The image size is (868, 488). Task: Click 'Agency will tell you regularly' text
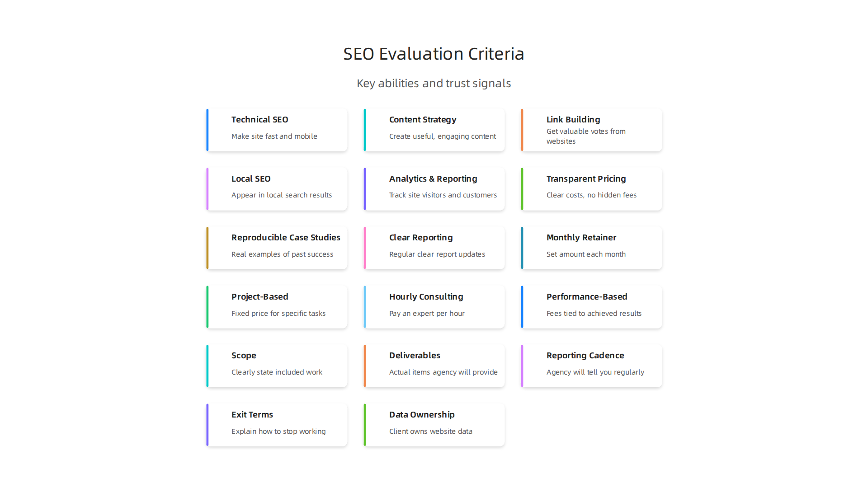595,372
